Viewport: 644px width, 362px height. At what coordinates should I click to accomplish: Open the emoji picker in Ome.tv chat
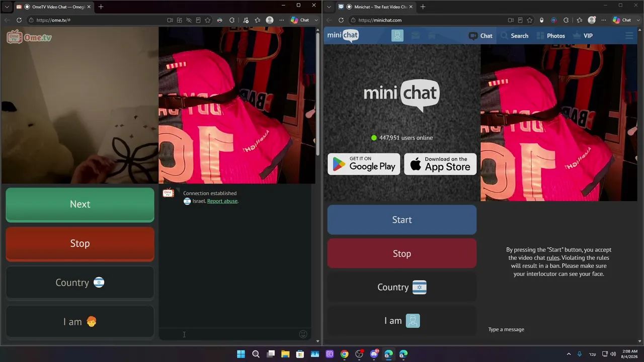[303, 334]
